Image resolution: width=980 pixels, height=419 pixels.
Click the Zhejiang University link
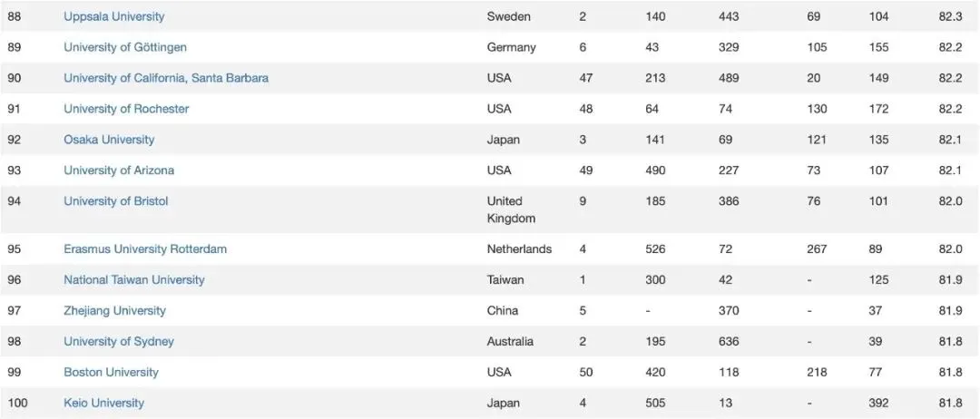[114, 310]
